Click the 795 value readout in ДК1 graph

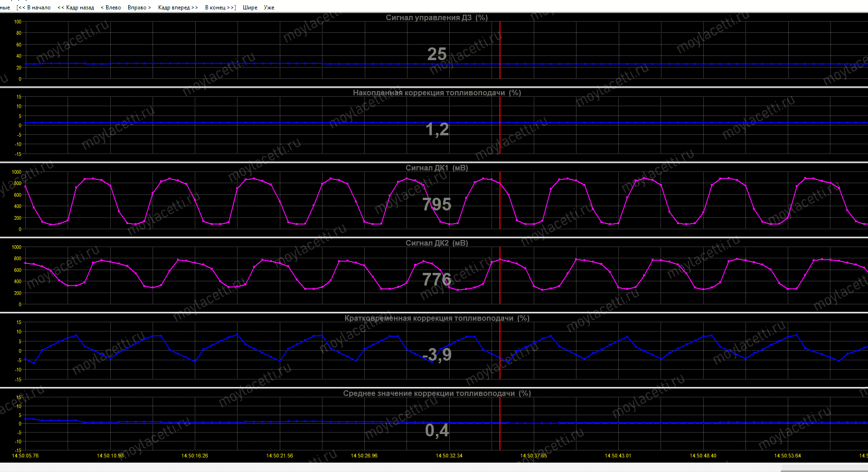437,204
